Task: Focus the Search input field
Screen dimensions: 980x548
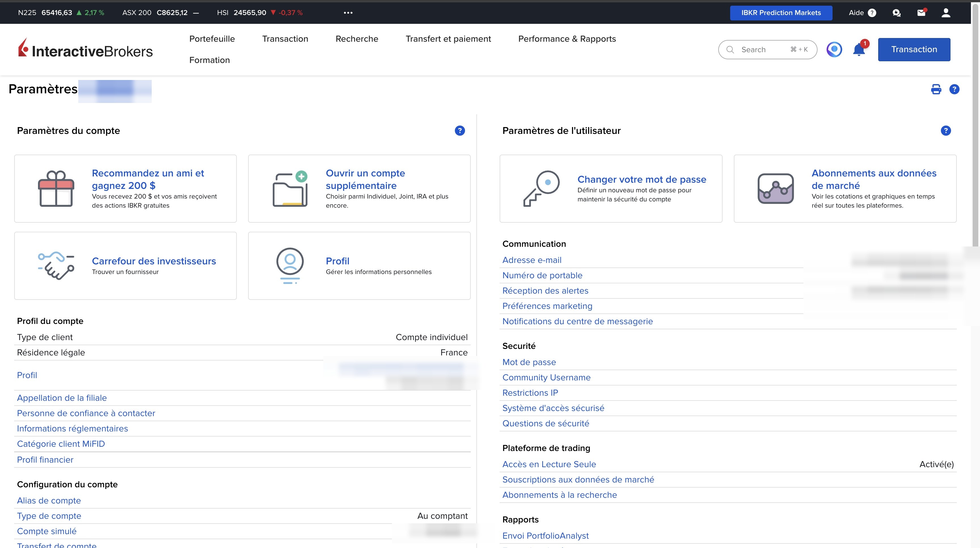Action: 767,49
